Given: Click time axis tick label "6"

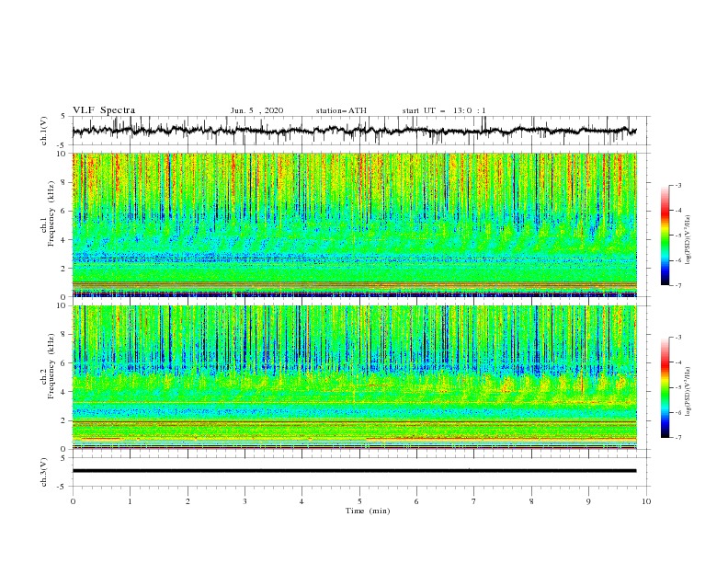Looking at the screenshot, I should [417, 501].
